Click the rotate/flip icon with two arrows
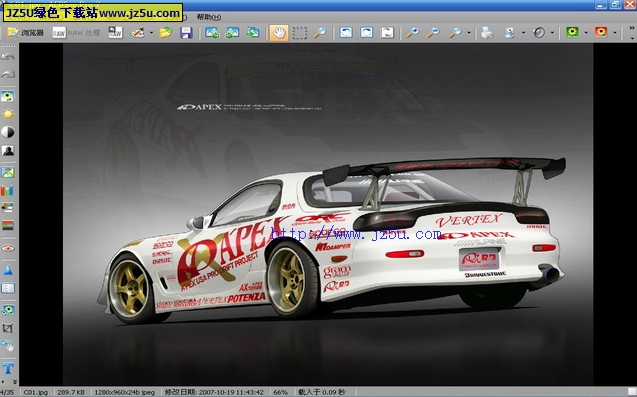The width and height of the screenshot is (637, 397). click(387, 33)
